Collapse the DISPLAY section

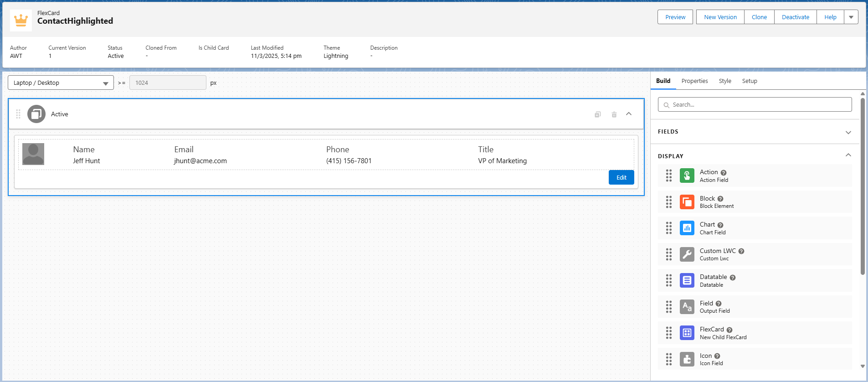tap(848, 155)
